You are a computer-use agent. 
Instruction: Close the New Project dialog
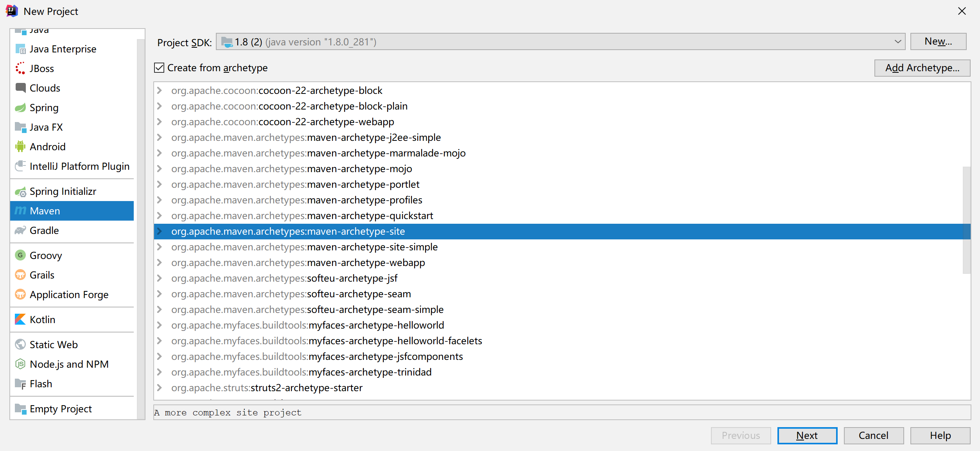click(x=962, y=11)
